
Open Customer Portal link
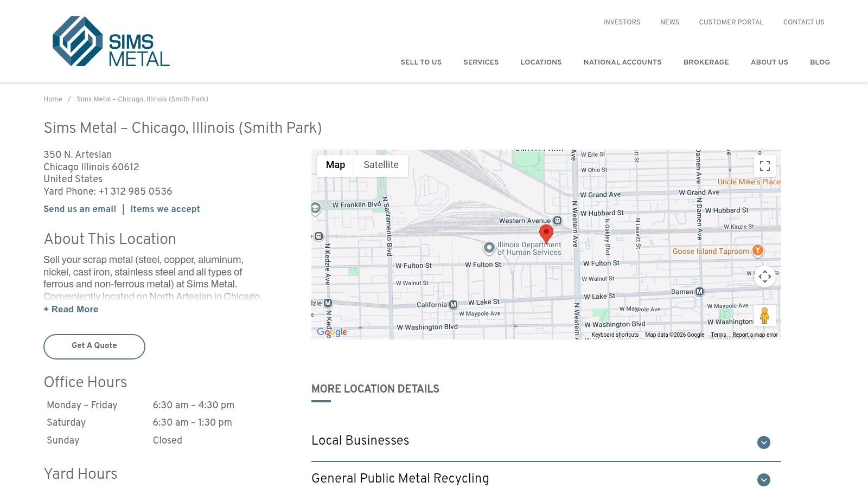[731, 22]
